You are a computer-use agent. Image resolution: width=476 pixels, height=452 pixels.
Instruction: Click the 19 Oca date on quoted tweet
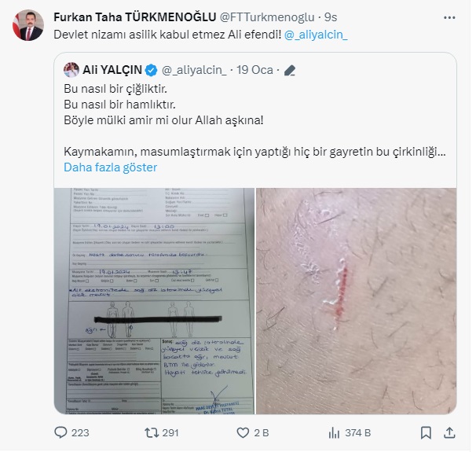click(254, 70)
